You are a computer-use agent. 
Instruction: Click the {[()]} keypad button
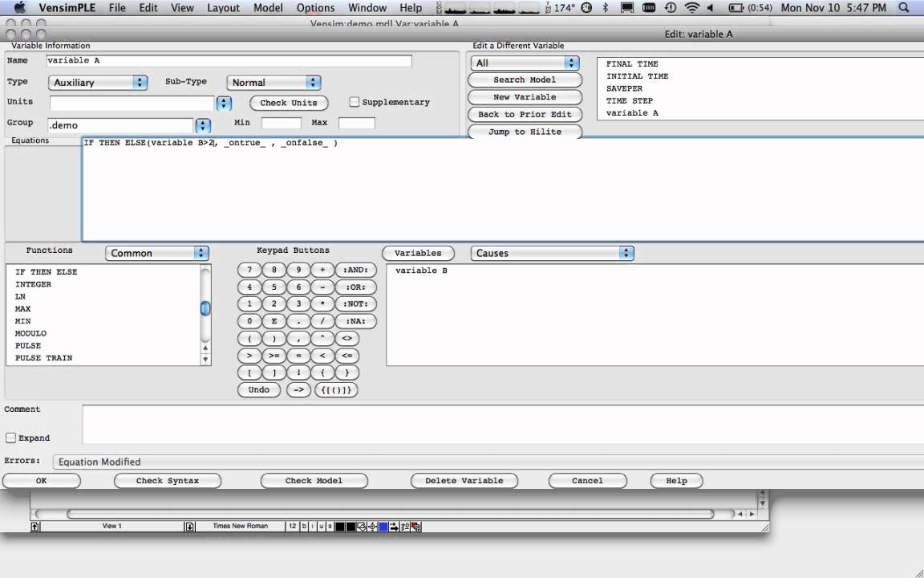pyautogui.click(x=336, y=390)
